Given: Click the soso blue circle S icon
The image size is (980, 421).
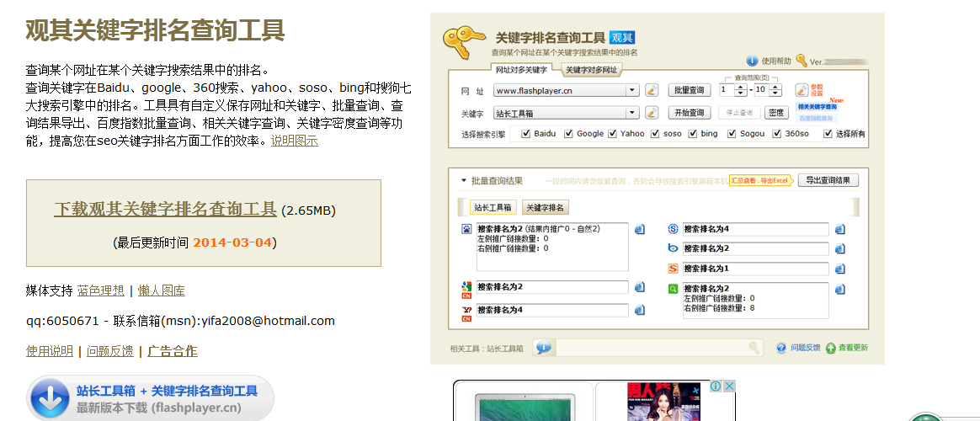Looking at the screenshot, I should click(674, 229).
